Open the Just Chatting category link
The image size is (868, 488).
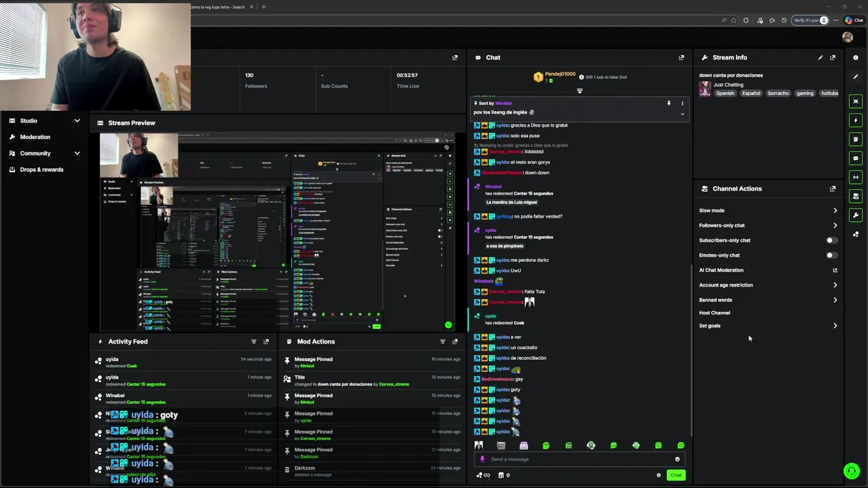pyautogui.click(x=728, y=85)
